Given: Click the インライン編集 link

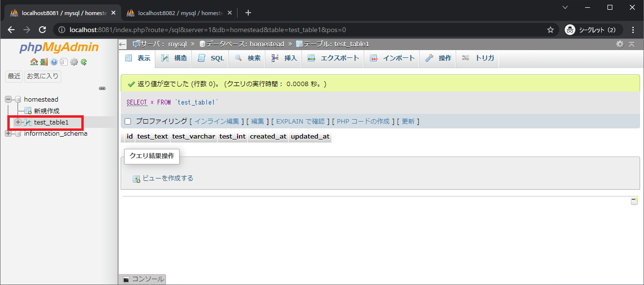Looking at the screenshot, I should click(x=217, y=121).
